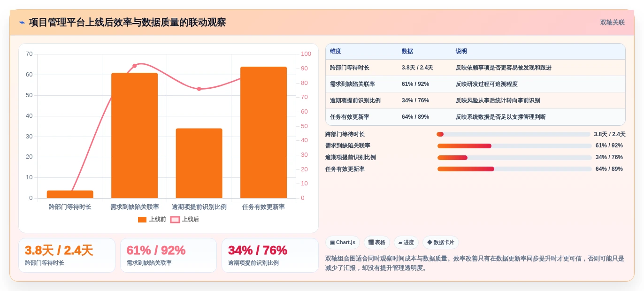The image size is (644, 291).
Task: Click the 表格 tag chip
Action: [x=377, y=243]
